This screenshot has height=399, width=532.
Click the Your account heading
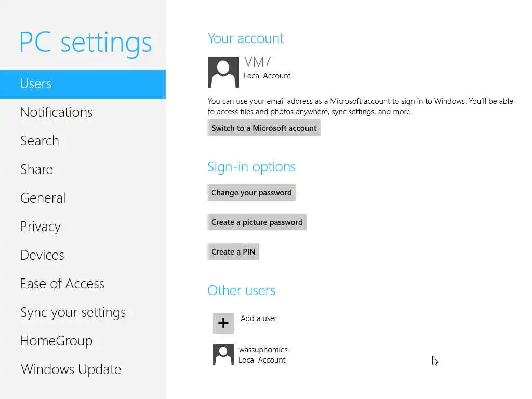[246, 38]
